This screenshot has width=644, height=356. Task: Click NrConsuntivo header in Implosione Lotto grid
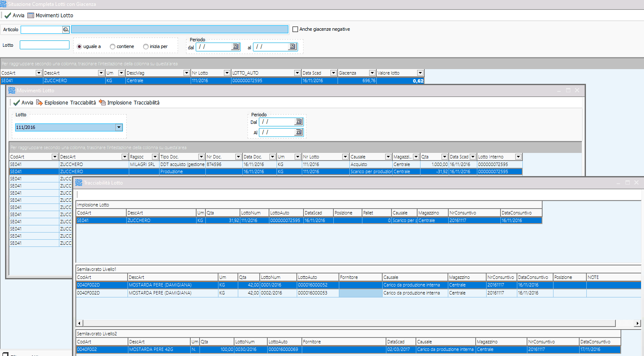coord(474,213)
